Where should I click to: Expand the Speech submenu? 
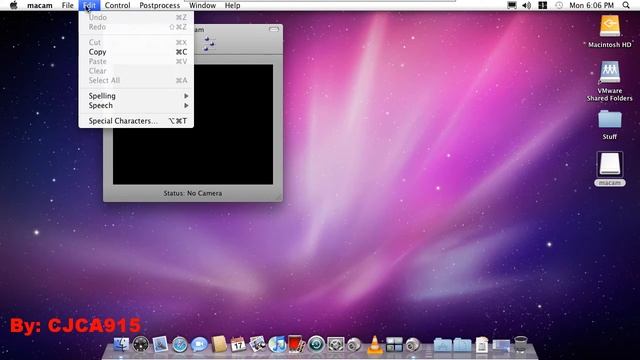(x=136, y=105)
